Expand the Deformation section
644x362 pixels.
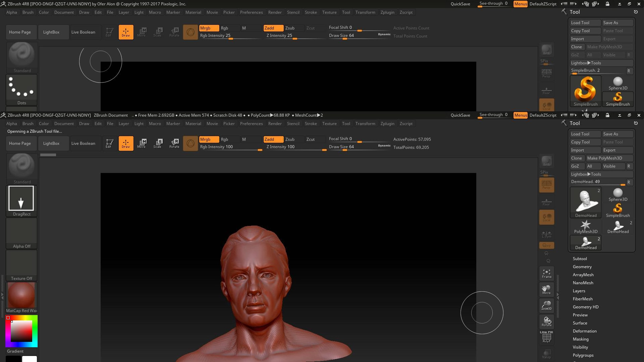[585, 331]
